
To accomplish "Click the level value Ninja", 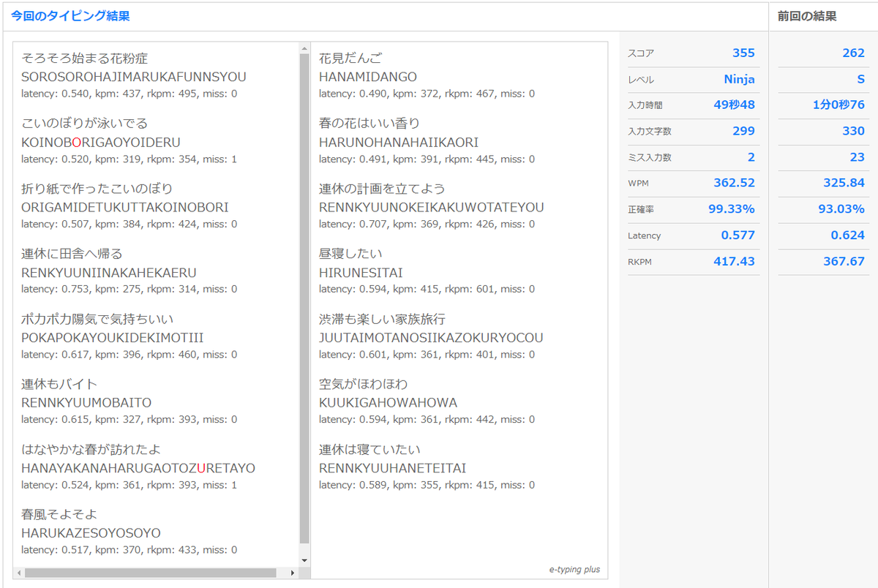I will point(739,79).
